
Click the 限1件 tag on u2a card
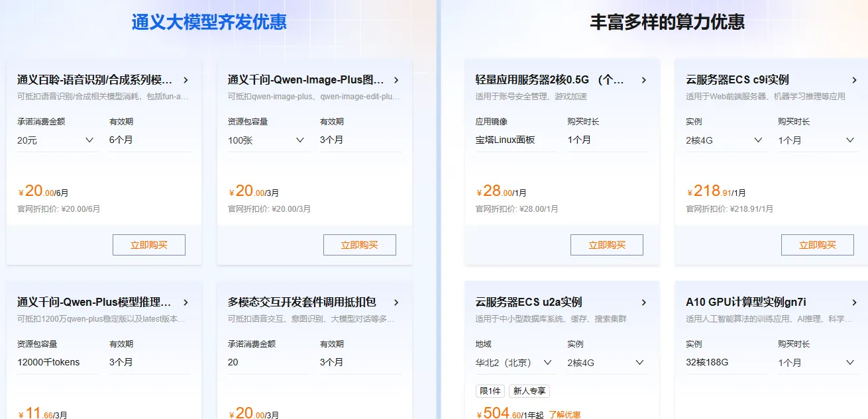point(490,391)
